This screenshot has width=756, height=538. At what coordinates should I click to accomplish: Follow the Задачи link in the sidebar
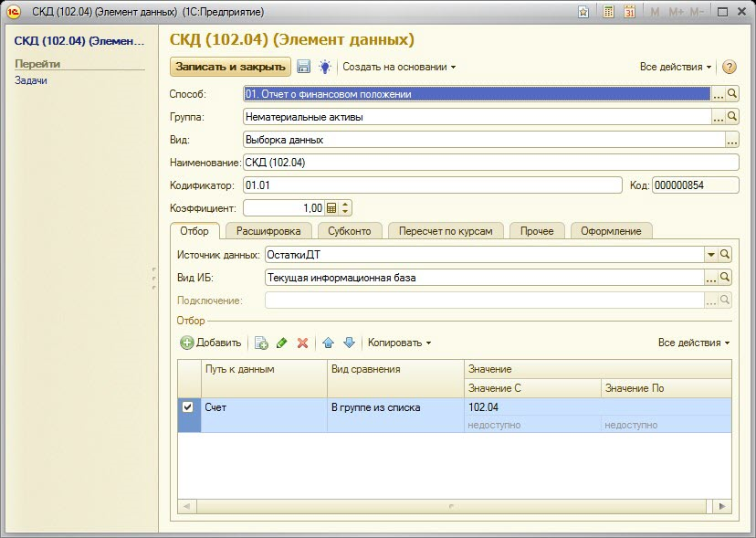31,80
